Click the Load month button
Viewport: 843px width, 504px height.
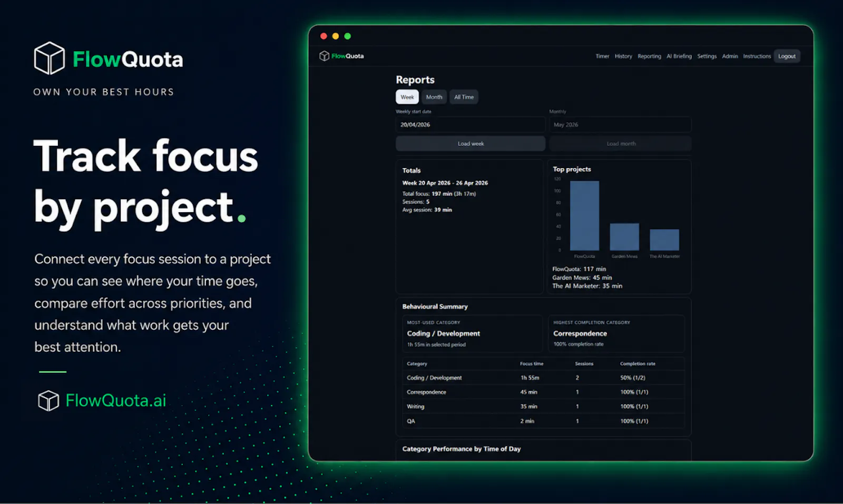620,144
